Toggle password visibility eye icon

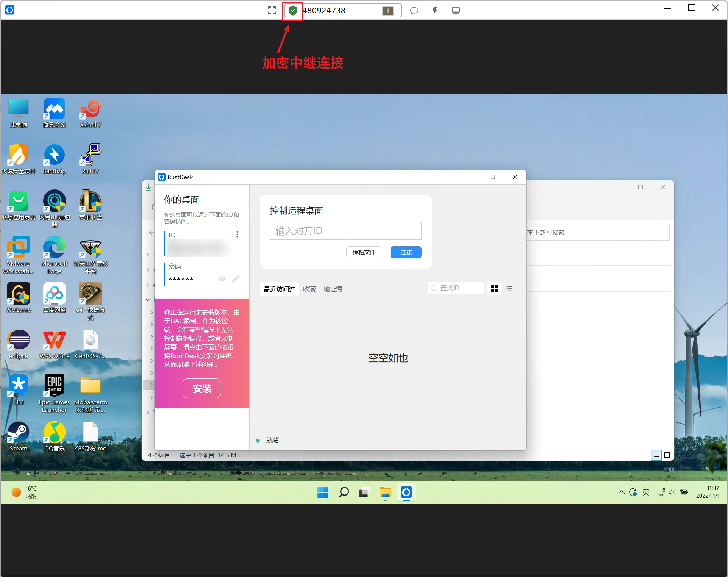[222, 279]
